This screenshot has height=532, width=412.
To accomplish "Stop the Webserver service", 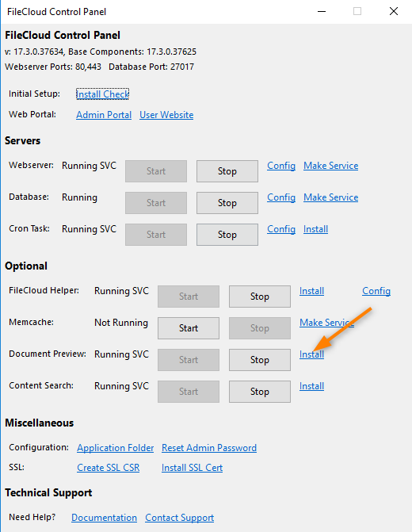I will 227,171.
